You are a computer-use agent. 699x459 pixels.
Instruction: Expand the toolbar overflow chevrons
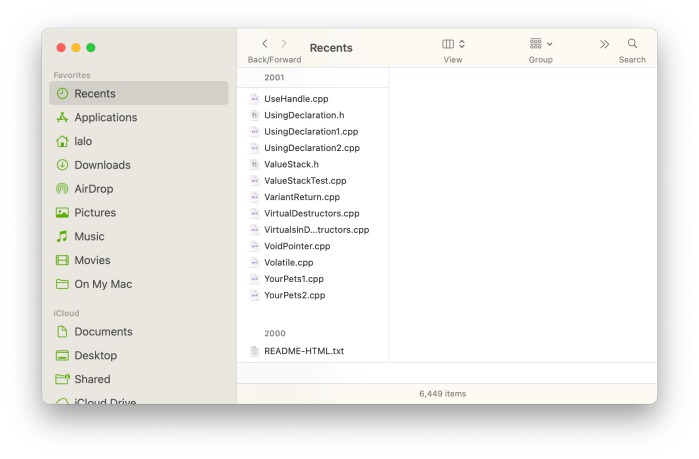pyautogui.click(x=604, y=44)
